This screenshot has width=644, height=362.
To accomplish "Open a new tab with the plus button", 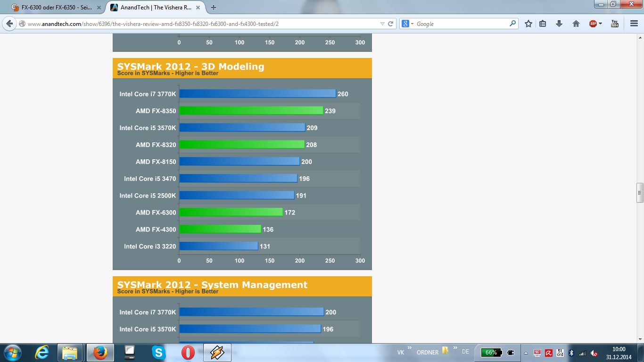I will tap(214, 8).
